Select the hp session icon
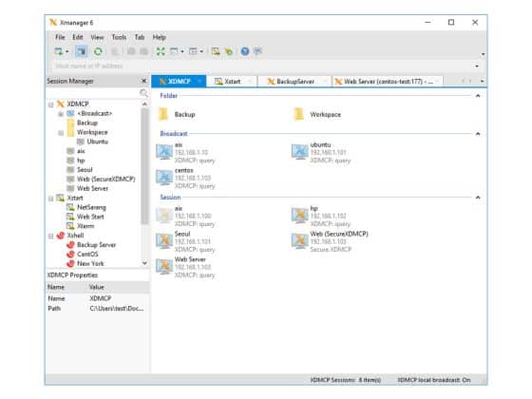This screenshot has height=399, width=532. point(300,216)
